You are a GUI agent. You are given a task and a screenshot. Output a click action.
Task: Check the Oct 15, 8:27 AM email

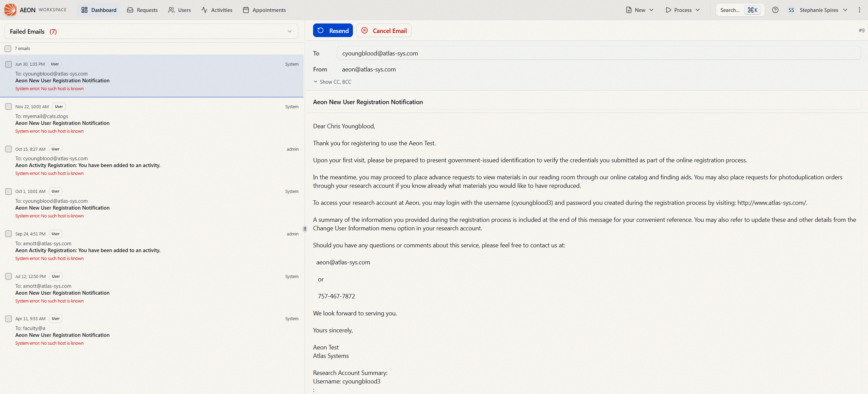[9, 149]
